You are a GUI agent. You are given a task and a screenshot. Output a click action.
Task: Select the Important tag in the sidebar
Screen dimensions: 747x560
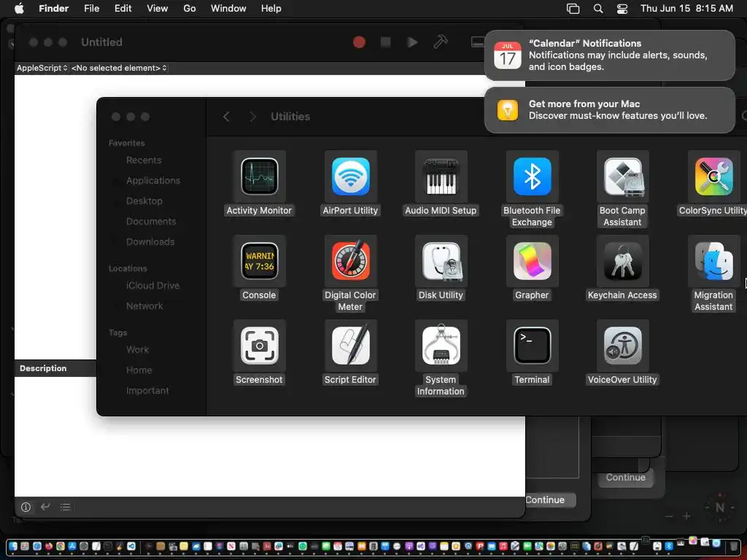click(147, 391)
